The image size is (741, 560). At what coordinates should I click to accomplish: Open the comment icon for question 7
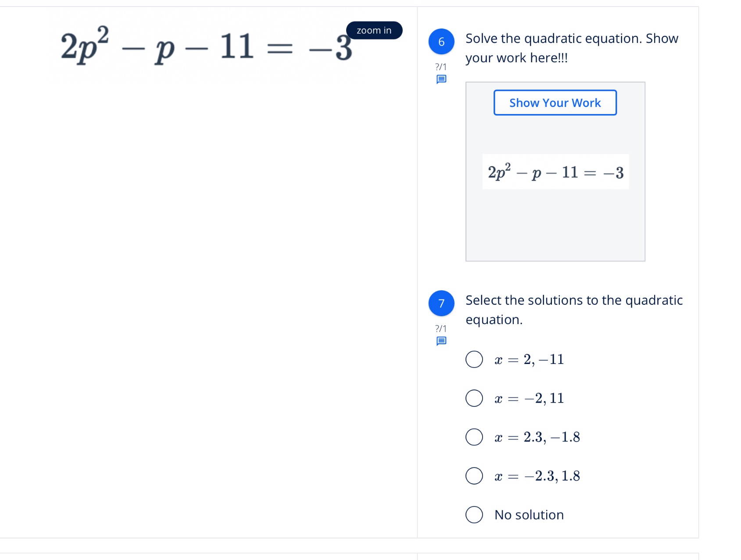(x=441, y=340)
